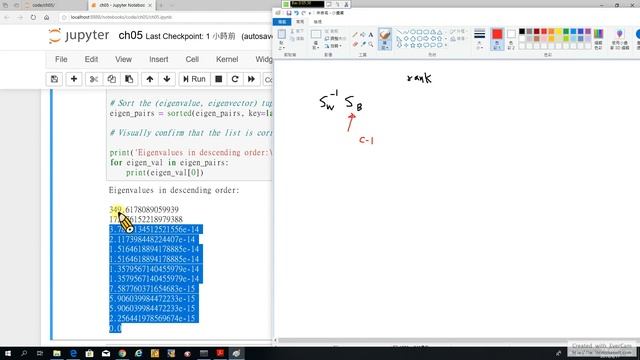Viewport: 640px width, 360px height.
Task: Open the Jupyter Insert menu
Action: [159, 60]
